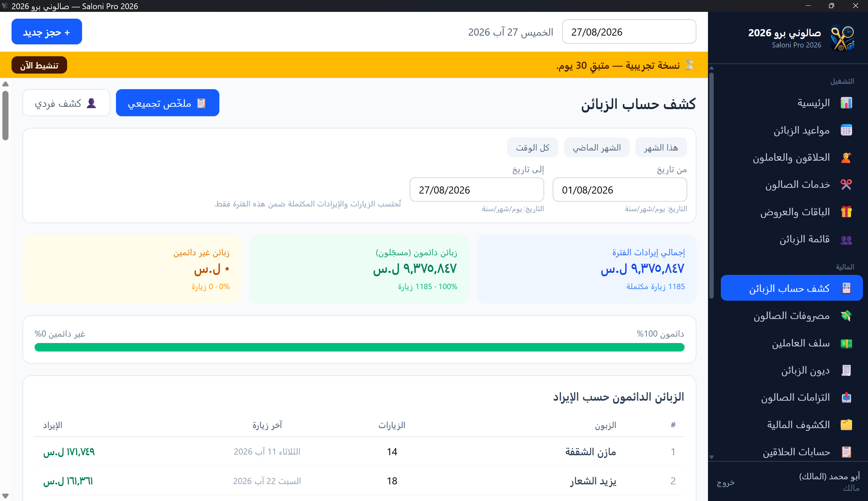Filter by كل الوقت
This screenshot has height=501, width=868.
click(532, 147)
